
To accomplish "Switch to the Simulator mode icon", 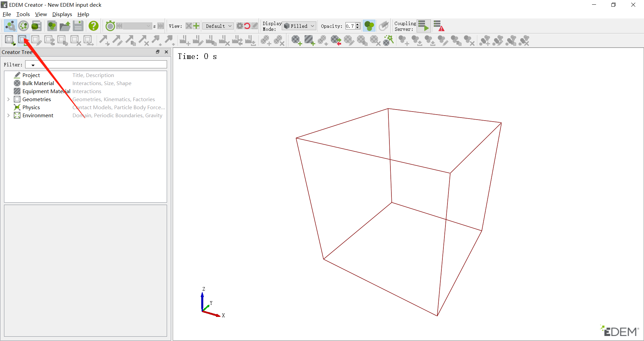I will tap(23, 26).
